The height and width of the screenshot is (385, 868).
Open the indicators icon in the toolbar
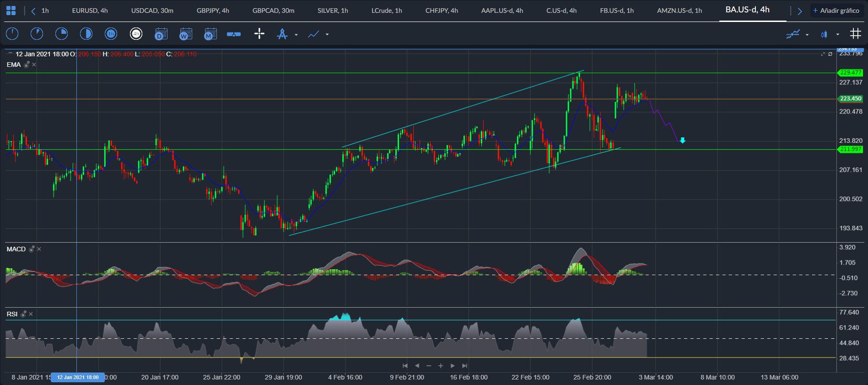pyautogui.click(x=793, y=34)
